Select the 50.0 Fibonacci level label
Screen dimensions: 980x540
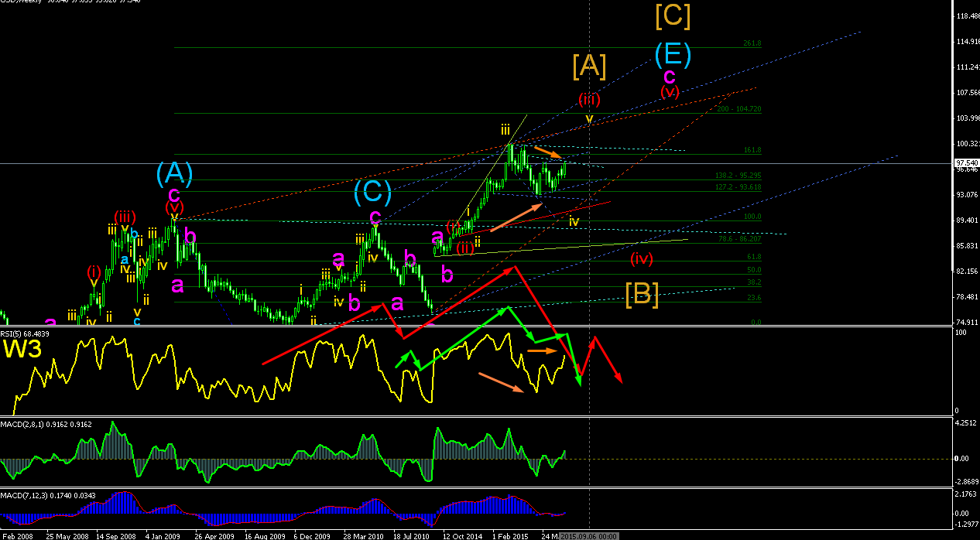coord(754,270)
